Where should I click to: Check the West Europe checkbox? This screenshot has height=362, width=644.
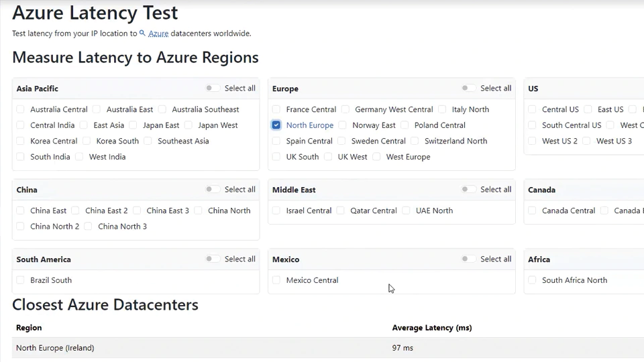click(x=376, y=157)
